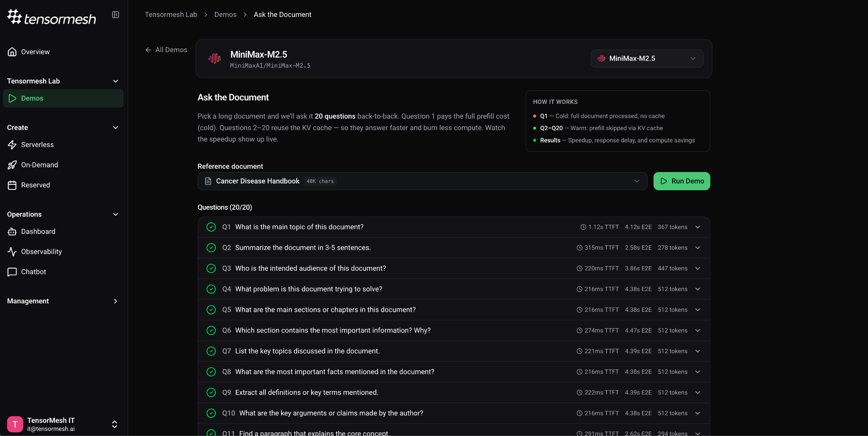868x436 pixels.
Task: Collapse the Create section
Action: [115, 128]
